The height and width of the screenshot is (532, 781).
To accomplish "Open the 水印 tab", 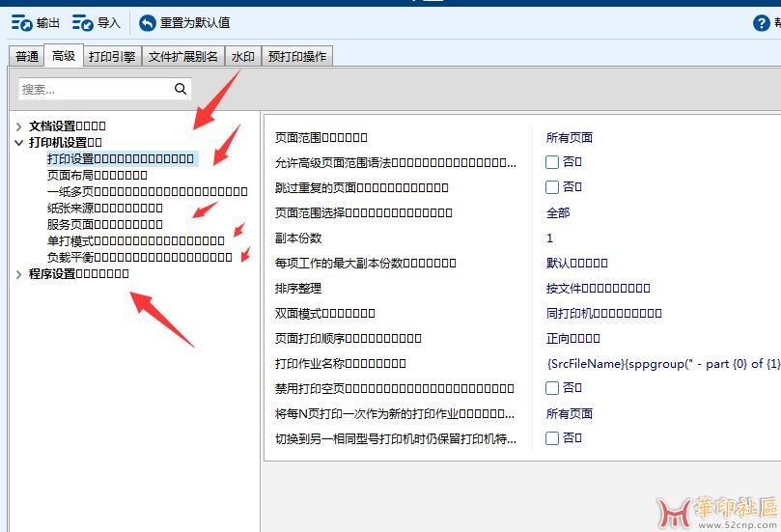I will click(x=243, y=56).
